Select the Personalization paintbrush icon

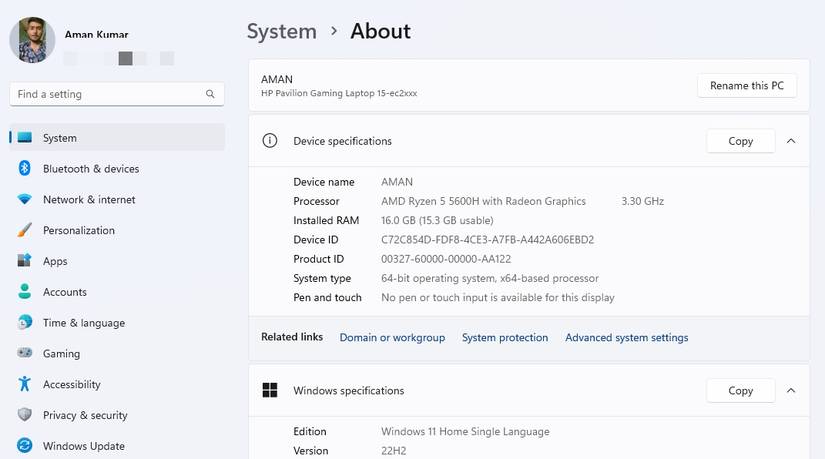coord(25,230)
